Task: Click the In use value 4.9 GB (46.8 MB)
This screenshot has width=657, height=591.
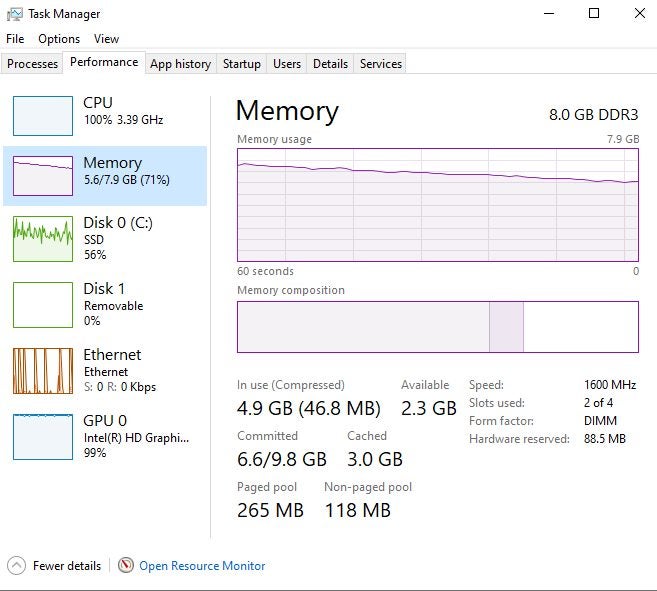Action: (309, 408)
